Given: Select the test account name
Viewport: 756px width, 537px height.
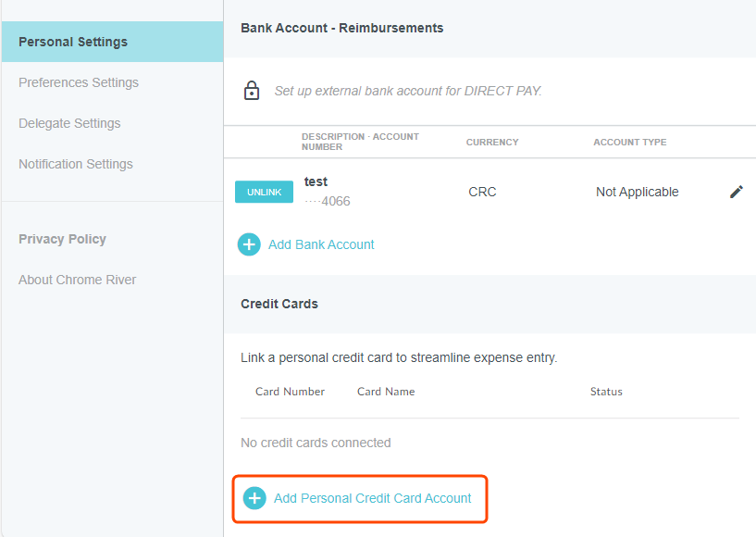Looking at the screenshot, I should [x=316, y=181].
